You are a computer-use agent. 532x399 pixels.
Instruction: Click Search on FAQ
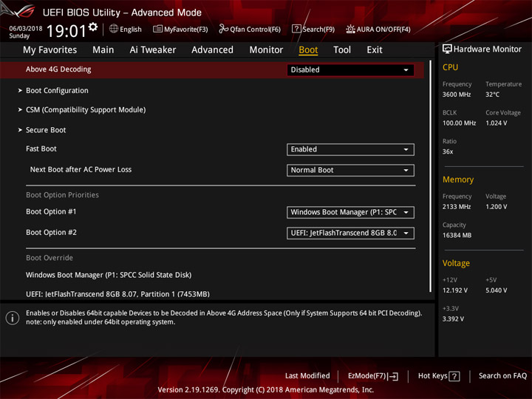502,376
